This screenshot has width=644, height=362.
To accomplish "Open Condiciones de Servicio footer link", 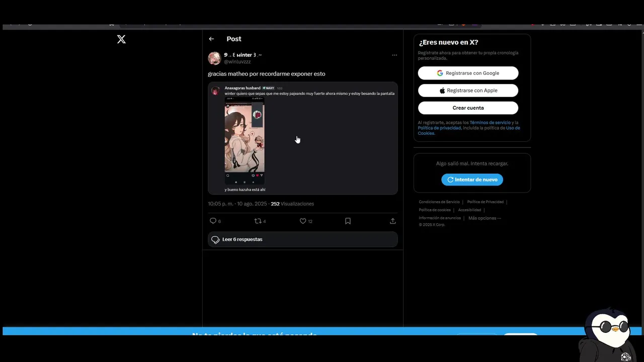I will (x=439, y=202).
